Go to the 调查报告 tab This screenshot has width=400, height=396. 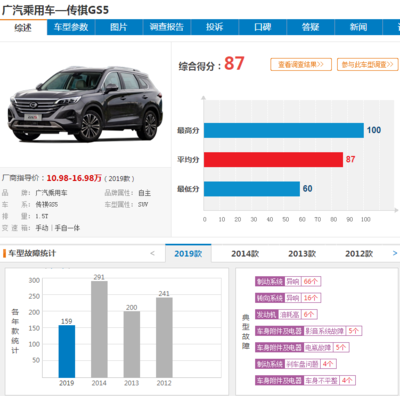[x=167, y=27]
